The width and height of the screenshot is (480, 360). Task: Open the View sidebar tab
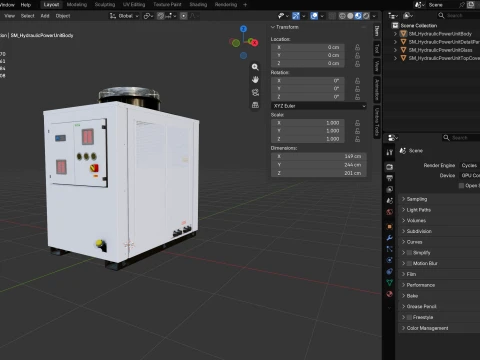pyautogui.click(x=377, y=66)
